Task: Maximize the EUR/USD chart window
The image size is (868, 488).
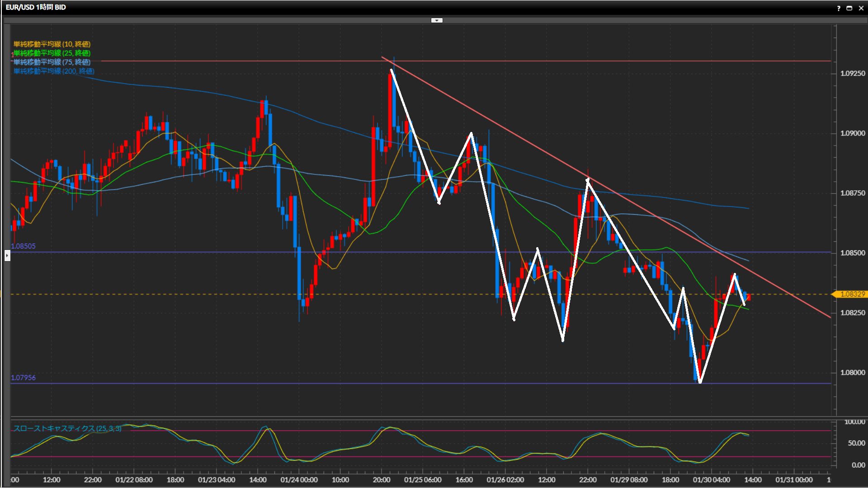Action: click(849, 8)
